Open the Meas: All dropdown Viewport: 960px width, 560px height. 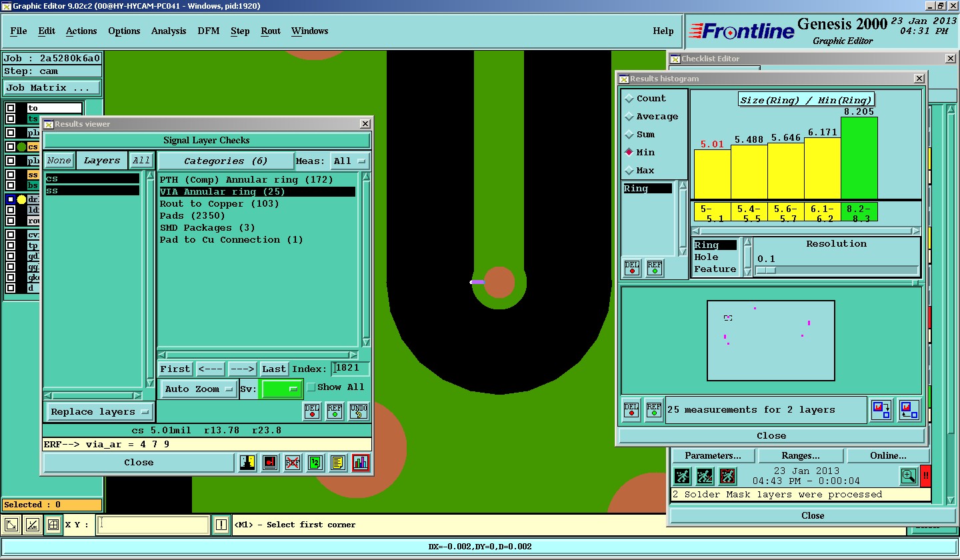click(351, 161)
